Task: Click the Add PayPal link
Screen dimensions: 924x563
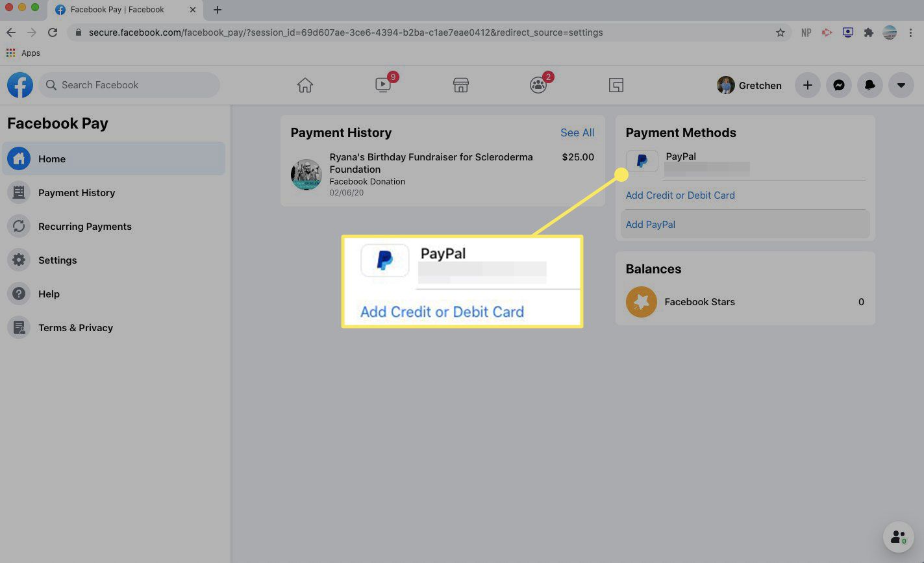Action: 650,225
